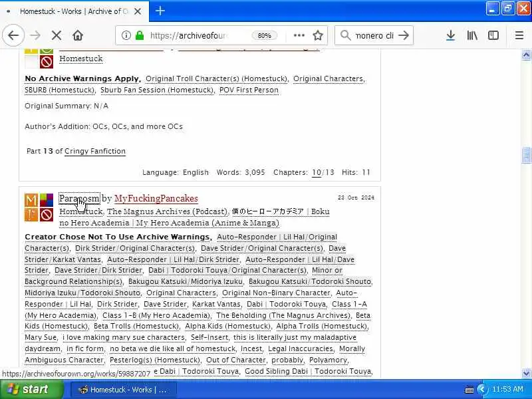532x399 pixels.
Task: Click the red no-symbol icon above Paracosm work
Action: [x=47, y=62]
